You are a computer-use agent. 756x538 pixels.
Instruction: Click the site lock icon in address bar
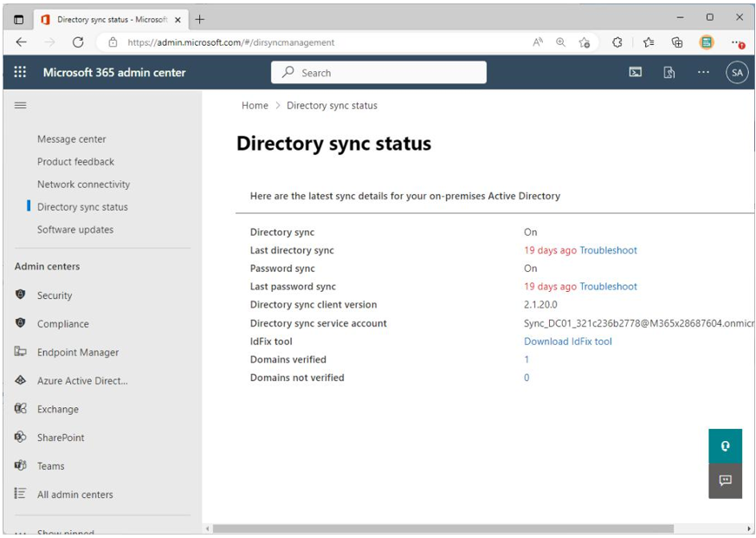[x=113, y=42]
